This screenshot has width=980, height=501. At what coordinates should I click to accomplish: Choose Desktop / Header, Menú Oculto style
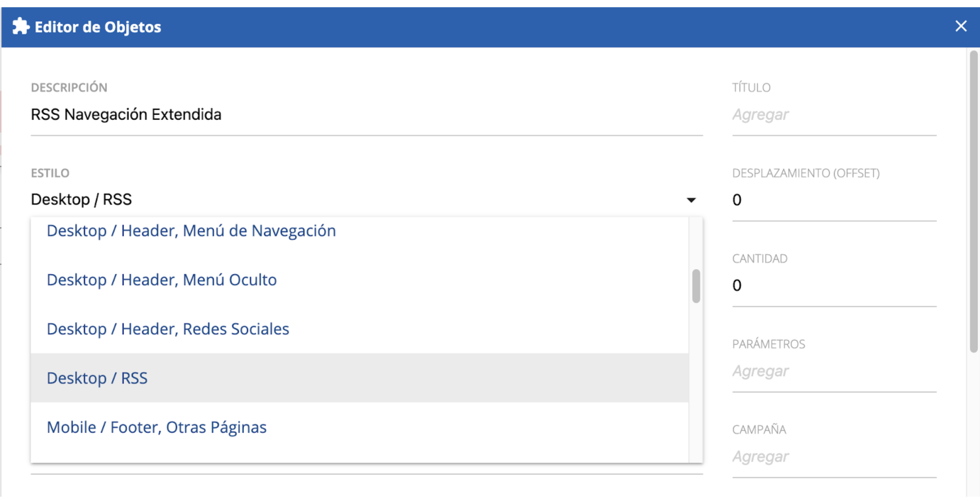click(x=360, y=280)
